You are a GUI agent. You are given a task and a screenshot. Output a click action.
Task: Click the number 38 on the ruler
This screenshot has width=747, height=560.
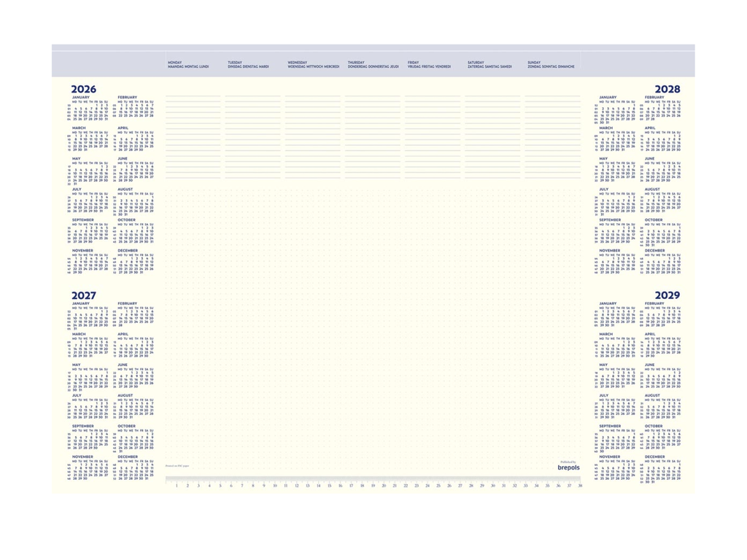[x=580, y=486]
